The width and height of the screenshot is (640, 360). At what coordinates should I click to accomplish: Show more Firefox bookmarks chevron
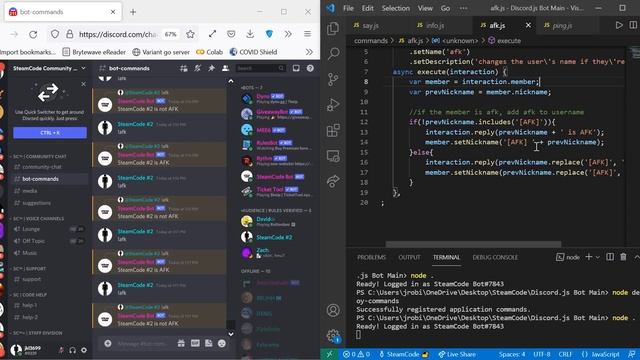point(309,52)
